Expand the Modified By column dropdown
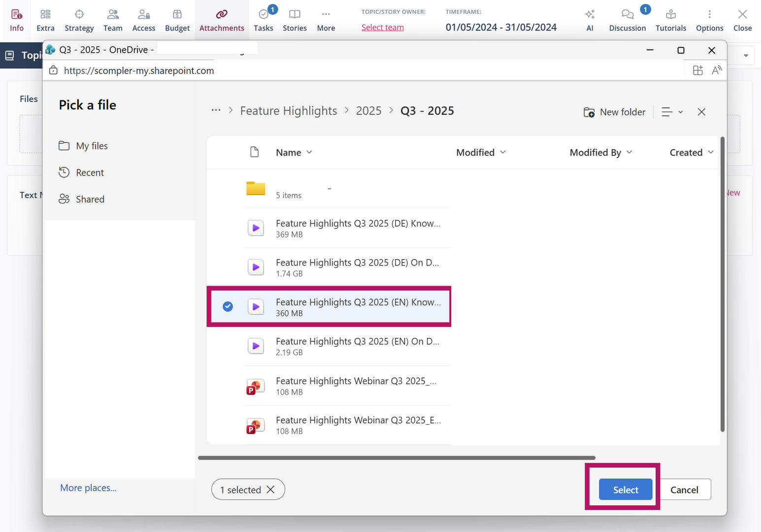 (x=629, y=152)
